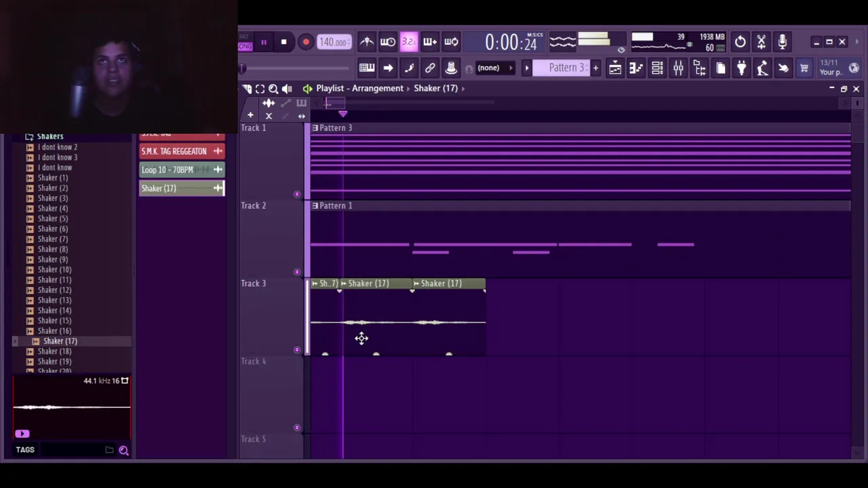Toggle the recording countdown button
The width and height of the screenshot is (868, 488).
coord(409,42)
